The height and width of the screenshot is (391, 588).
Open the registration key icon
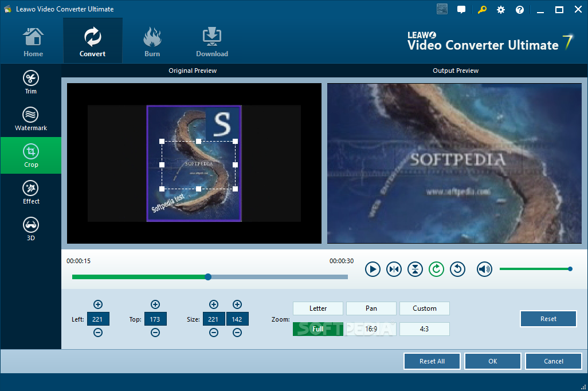point(482,10)
